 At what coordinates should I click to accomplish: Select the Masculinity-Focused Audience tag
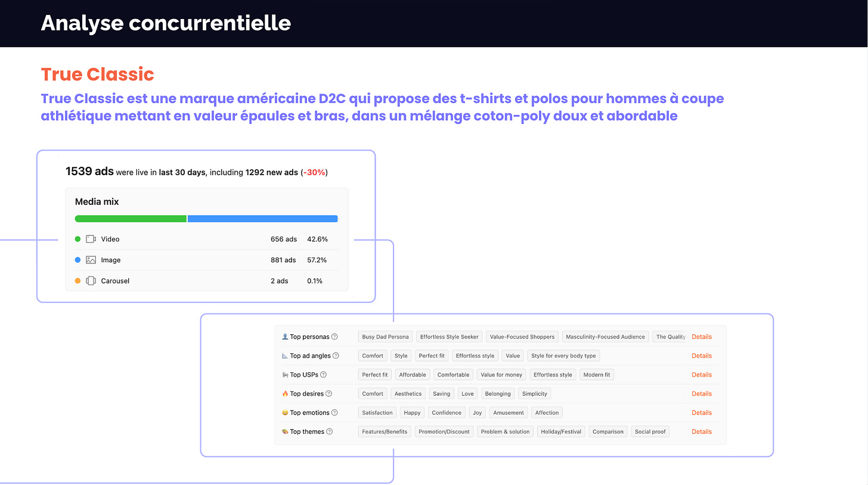[x=605, y=337]
